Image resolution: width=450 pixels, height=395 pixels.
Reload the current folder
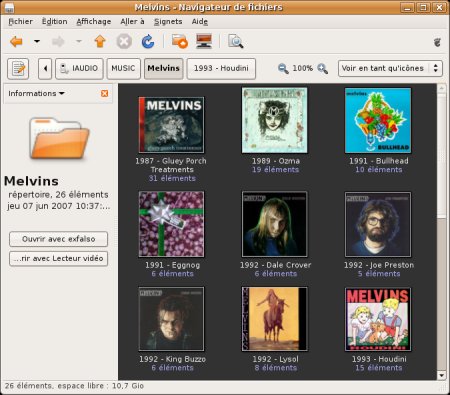(x=148, y=42)
